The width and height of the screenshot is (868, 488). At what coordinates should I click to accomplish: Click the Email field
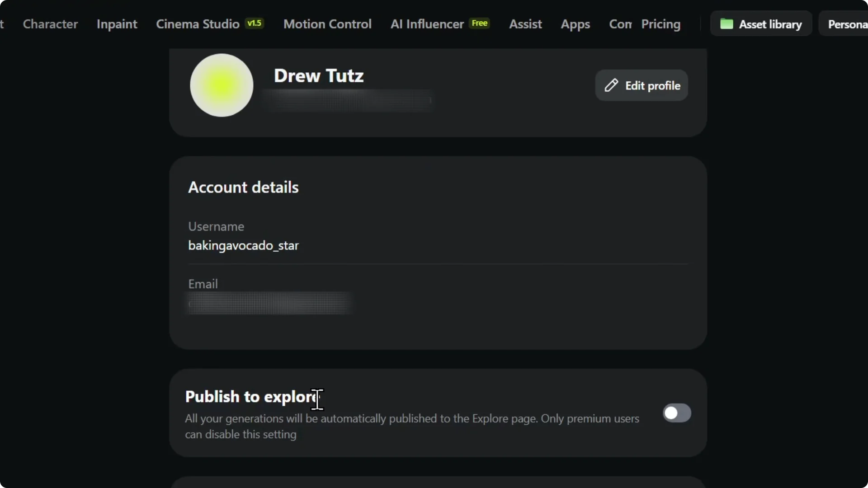(269, 303)
